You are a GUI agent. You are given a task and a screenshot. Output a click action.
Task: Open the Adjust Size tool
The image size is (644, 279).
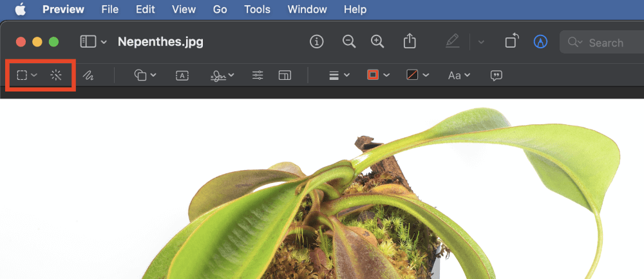coord(285,75)
